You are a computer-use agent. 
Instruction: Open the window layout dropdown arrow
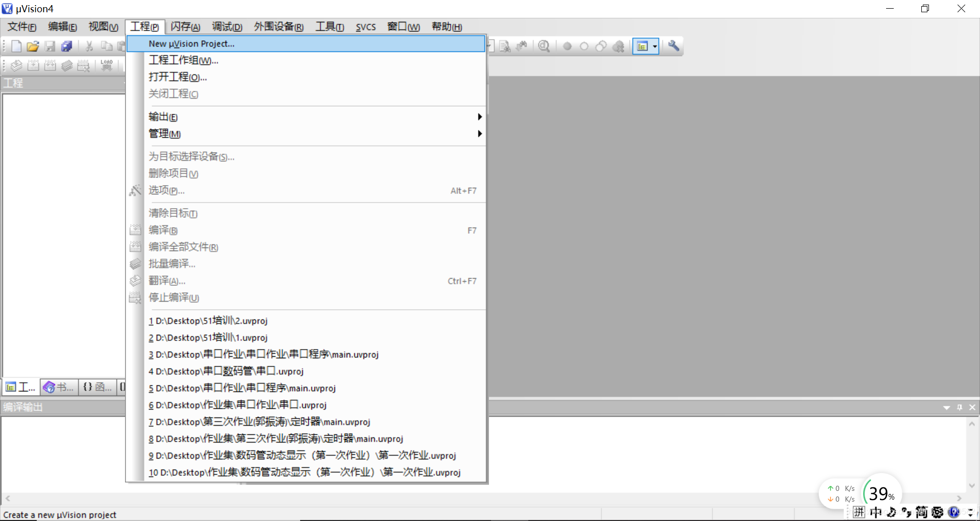[655, 46]
